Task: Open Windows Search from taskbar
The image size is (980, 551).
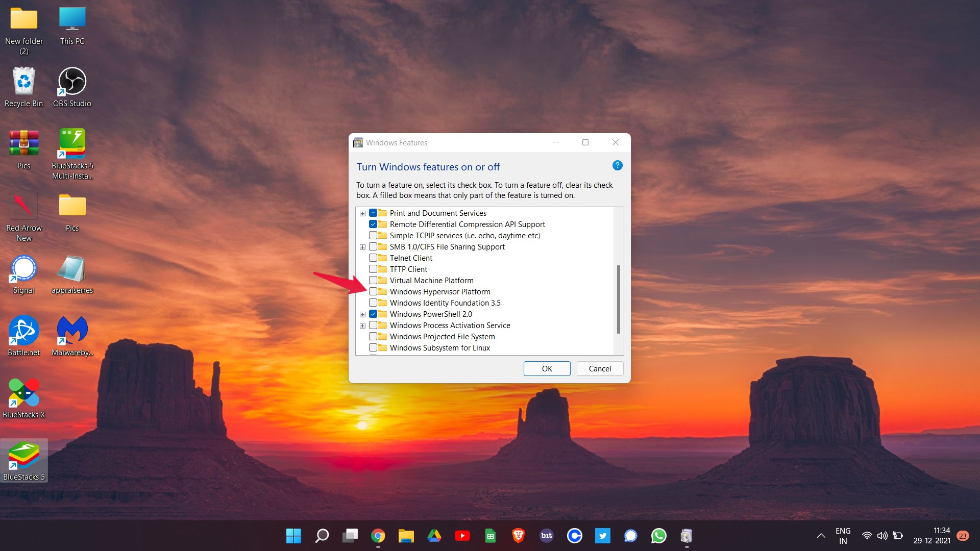Action: [x=322, y=536]
